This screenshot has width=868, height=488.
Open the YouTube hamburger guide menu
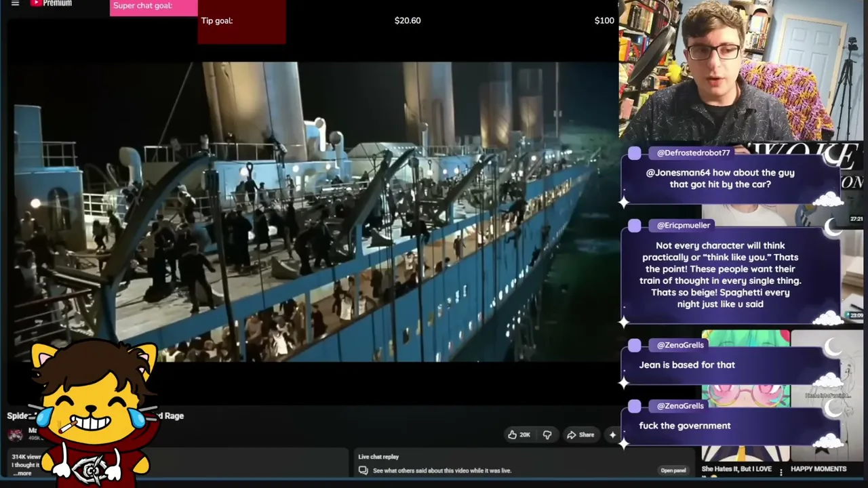15,3
